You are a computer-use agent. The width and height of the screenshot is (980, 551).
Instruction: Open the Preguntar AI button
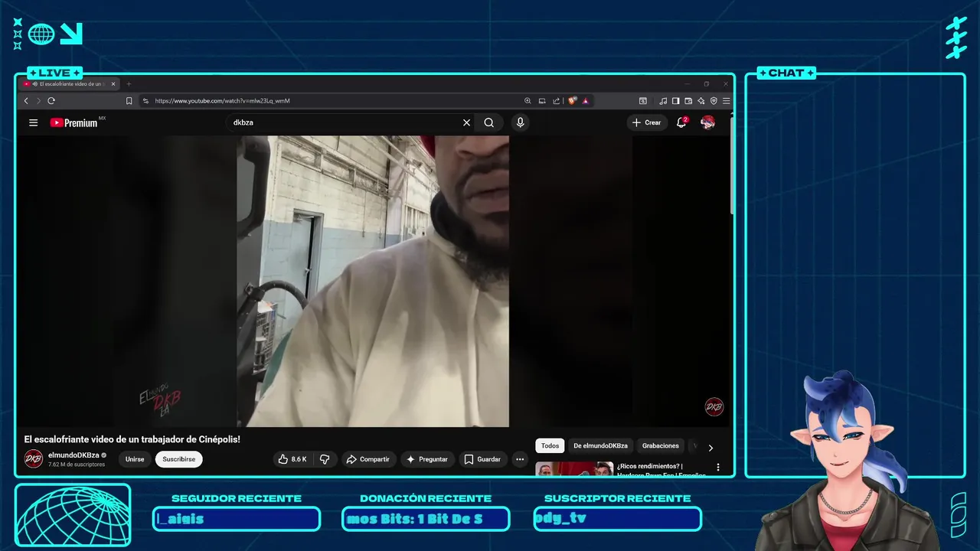tap(427, 459)
